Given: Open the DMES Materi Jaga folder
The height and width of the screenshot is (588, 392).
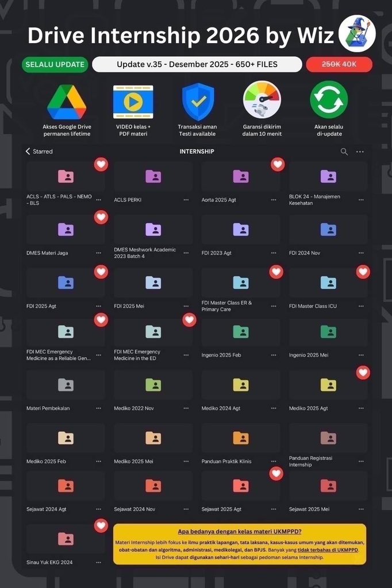Looking at the screenshot, I should point(66,236).
